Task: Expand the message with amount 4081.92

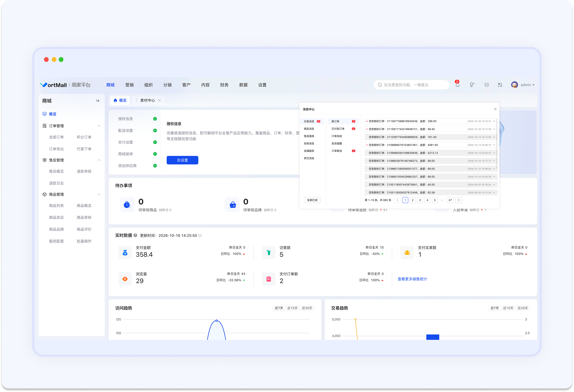Action: click(494, 145)
